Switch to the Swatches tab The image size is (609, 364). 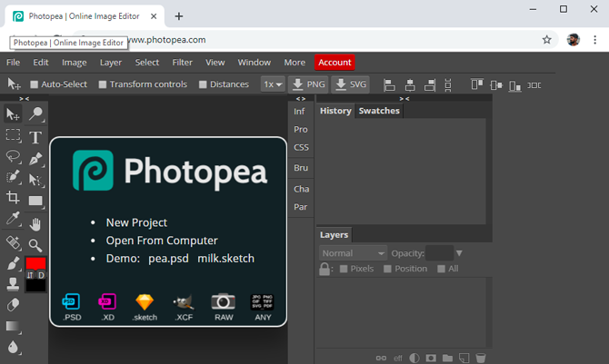click(x=379, y=111)
